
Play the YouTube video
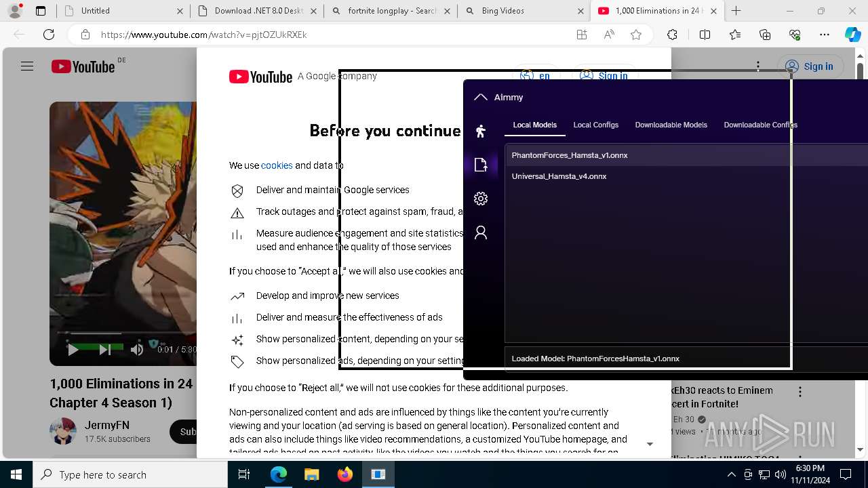coord(73,350)
